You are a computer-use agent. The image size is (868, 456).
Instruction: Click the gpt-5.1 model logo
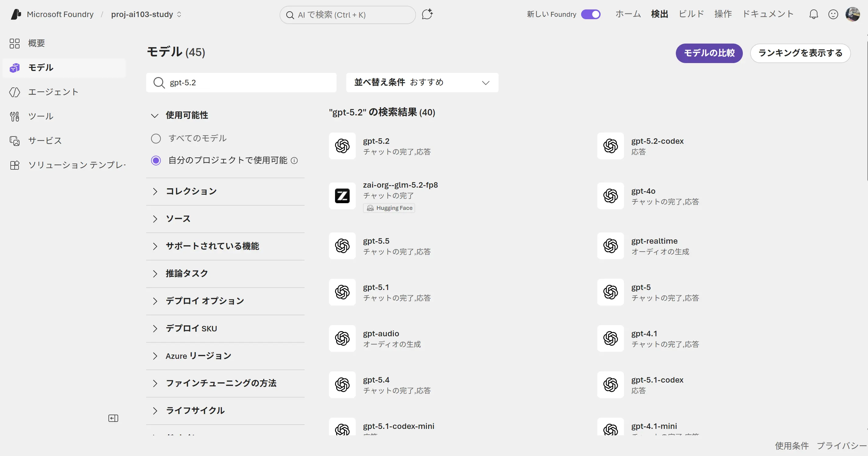pos(342,292)
